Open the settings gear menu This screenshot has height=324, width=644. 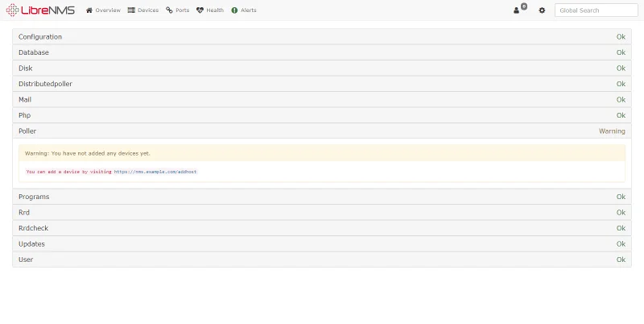[x=542, y=10]
